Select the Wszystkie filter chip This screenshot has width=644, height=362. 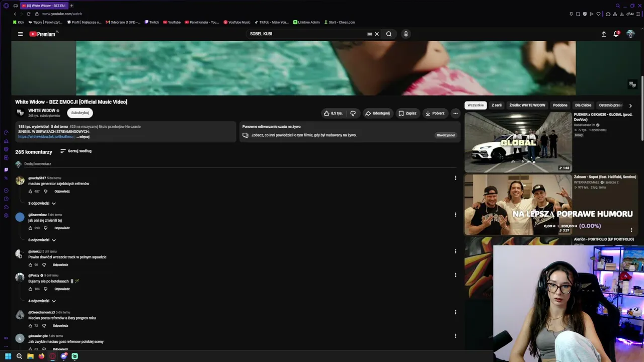coord(475,105)
